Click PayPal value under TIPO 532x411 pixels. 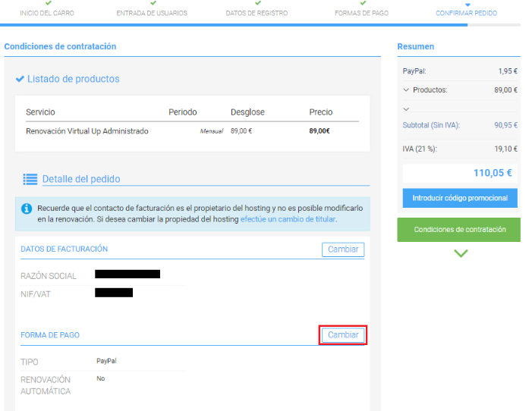coord(106,361)
